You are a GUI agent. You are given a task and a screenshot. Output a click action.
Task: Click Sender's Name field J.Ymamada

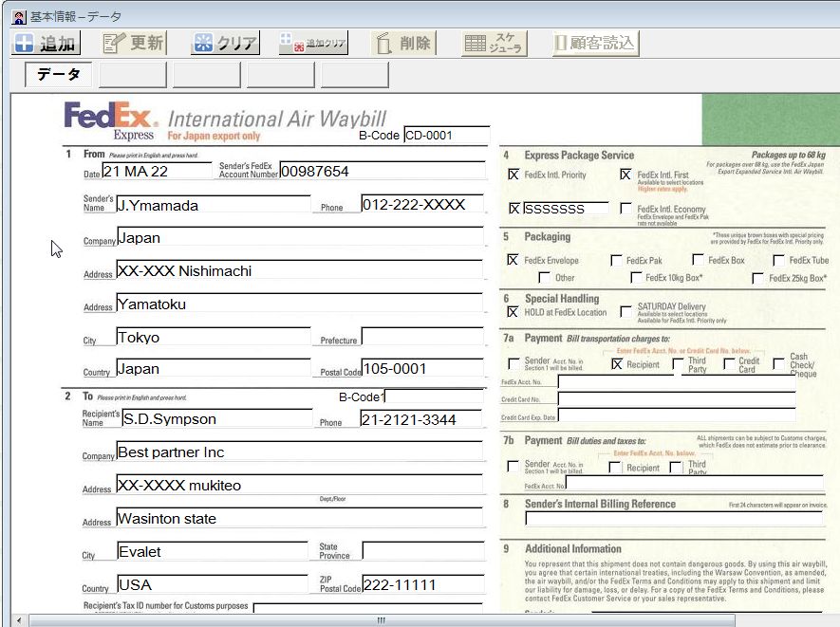pyautogui.click(x=214, y=205)
